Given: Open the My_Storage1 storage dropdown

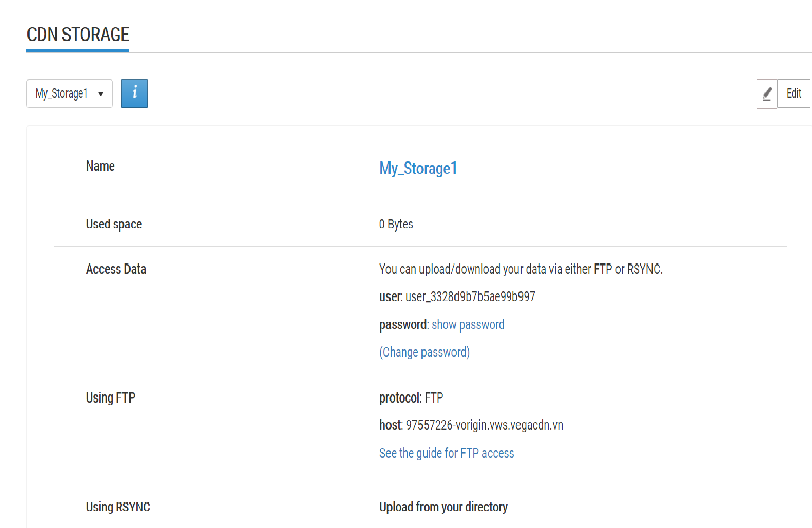Looking at the screenshot, I should pyautogui.click(x=69, y=93).
